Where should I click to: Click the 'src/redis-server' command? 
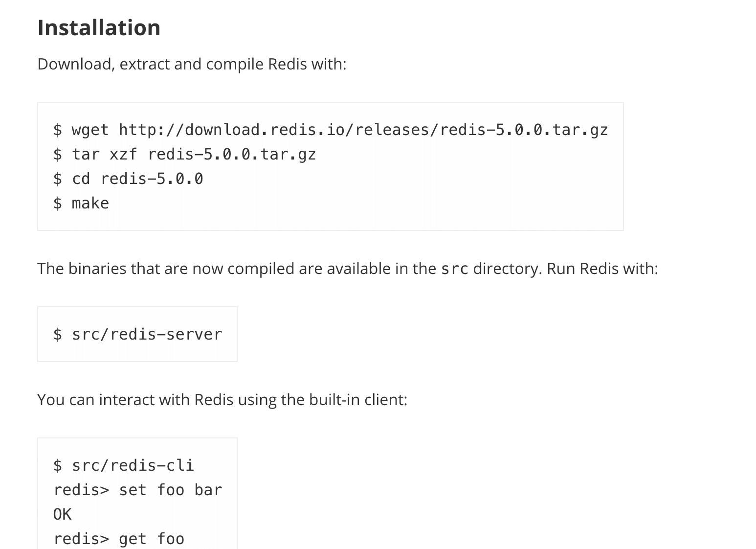tap(147, 334)
